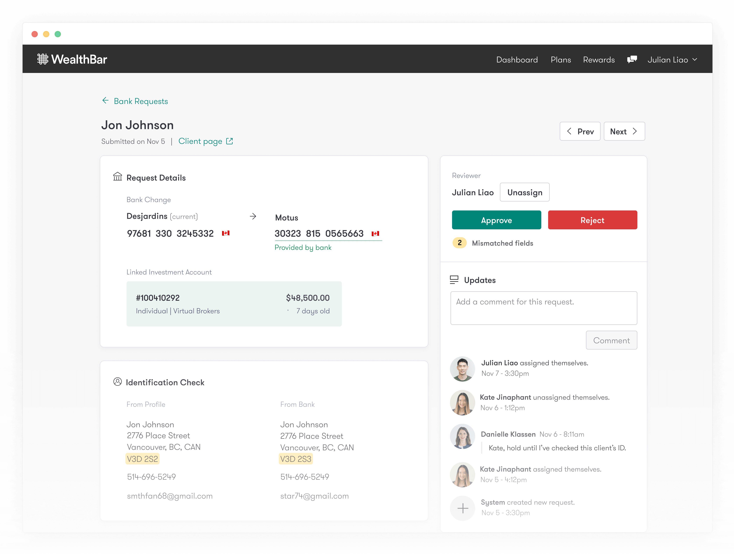Click the bank icon next to Request Details
The image size is (734, 560).
click(117, 177)
